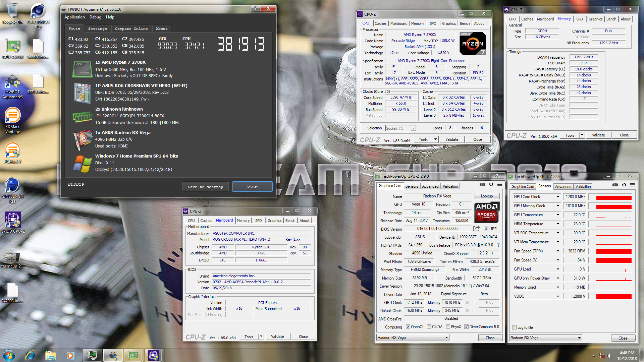Screen dimensions: 644x362
Task: Expand the GPU Core Clock sensor dropdown
Action: click(558, 197)
